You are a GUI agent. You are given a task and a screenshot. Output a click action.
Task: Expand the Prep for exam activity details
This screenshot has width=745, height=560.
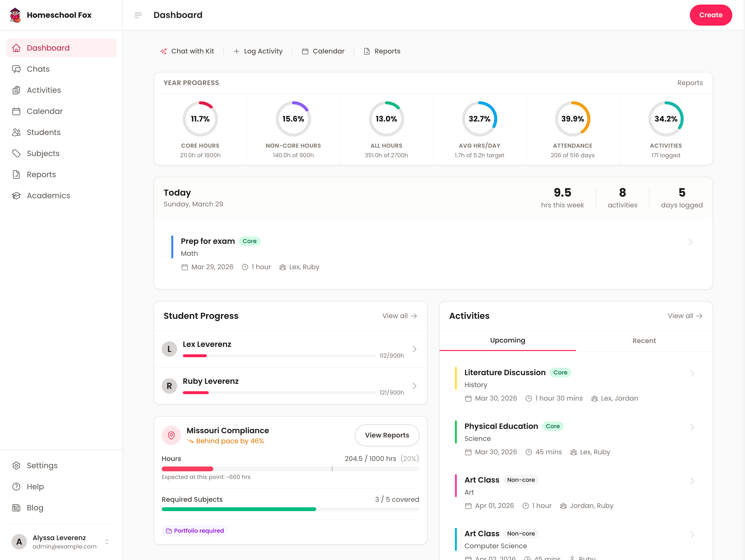pos(691,242)
